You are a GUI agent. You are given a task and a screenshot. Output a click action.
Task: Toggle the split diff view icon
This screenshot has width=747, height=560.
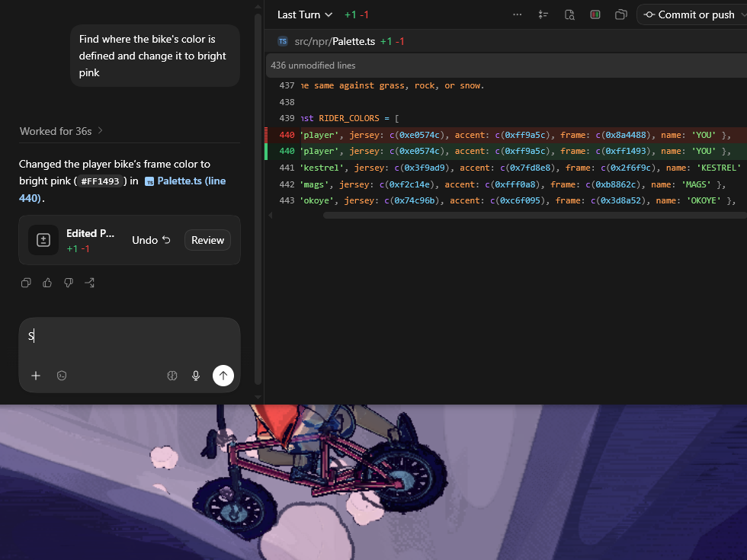click(595, 14)
